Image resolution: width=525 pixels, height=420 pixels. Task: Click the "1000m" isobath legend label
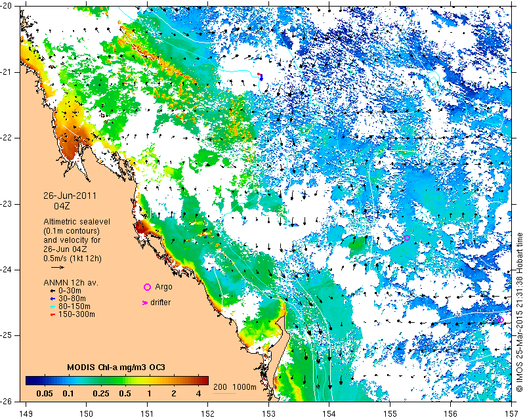[244, 387]
